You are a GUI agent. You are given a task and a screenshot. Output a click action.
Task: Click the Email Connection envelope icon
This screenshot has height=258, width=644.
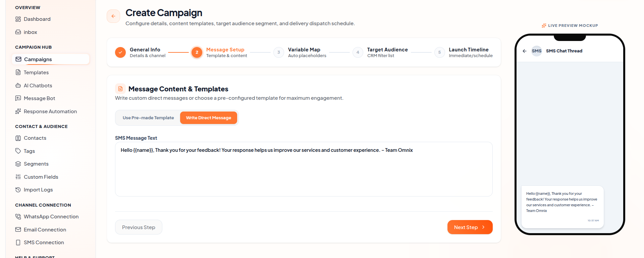click(18, 230)
